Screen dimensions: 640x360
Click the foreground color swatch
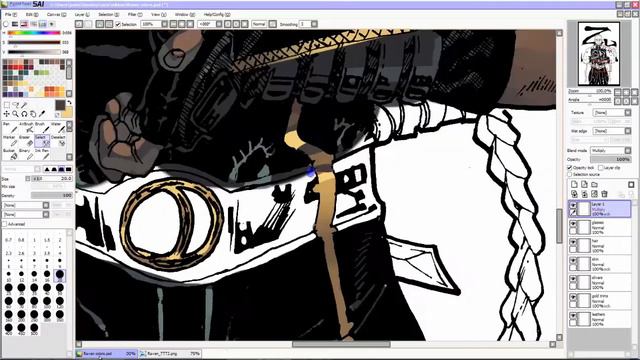coord(60,105)
